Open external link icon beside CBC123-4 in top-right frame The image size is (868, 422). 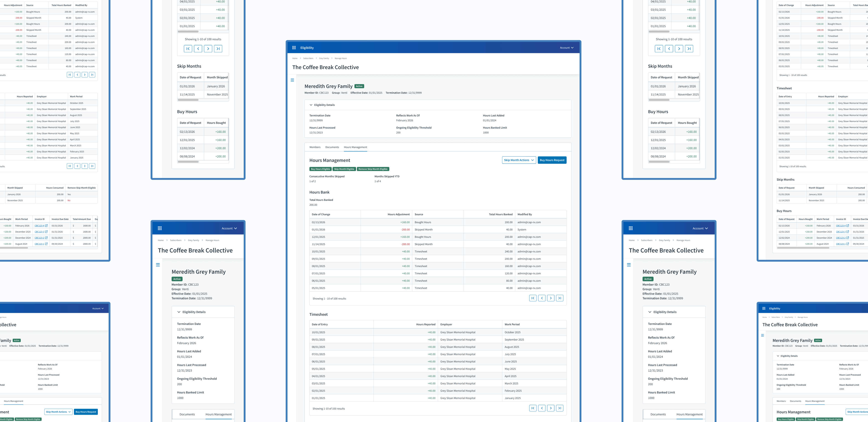(x=848, y=226)
